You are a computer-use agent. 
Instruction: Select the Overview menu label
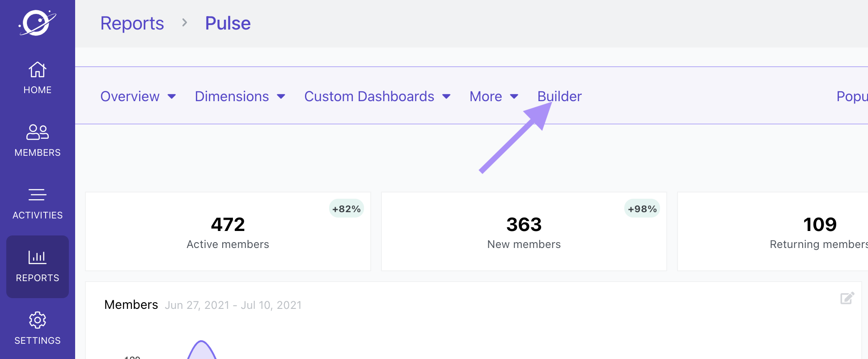click(130, 96)
